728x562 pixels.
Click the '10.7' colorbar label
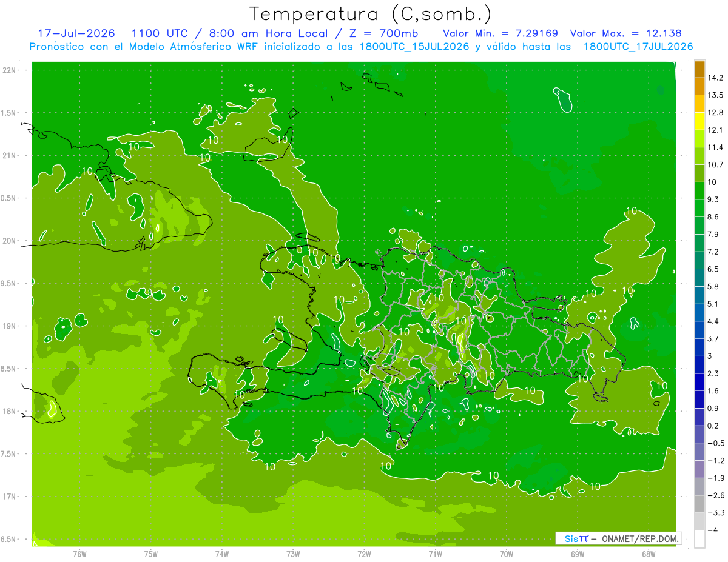pos(716,165)
